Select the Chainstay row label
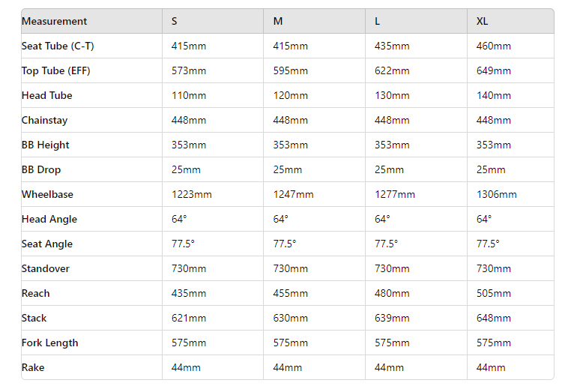Image resolution: width=574 pixels, height=392 pixels. (x=45, y=120)
